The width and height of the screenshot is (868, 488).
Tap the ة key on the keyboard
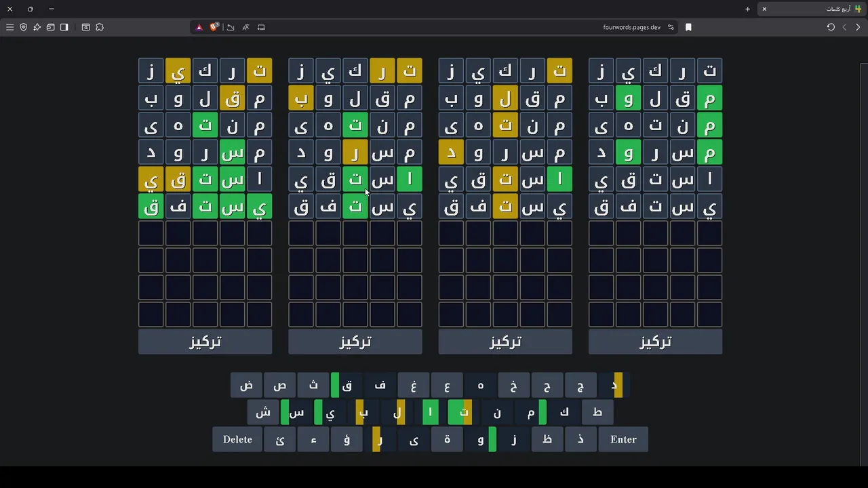(x=447, y=439)
